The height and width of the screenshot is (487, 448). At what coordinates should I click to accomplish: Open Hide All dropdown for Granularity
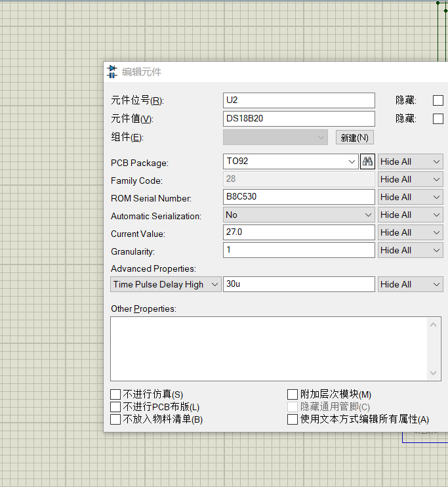click(x=410, y=250)
